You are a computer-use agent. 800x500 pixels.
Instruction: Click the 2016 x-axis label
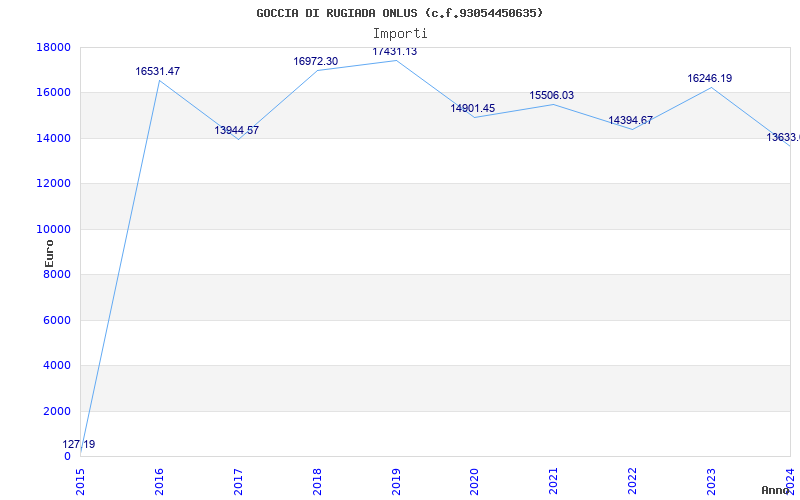tap(159, 481)
